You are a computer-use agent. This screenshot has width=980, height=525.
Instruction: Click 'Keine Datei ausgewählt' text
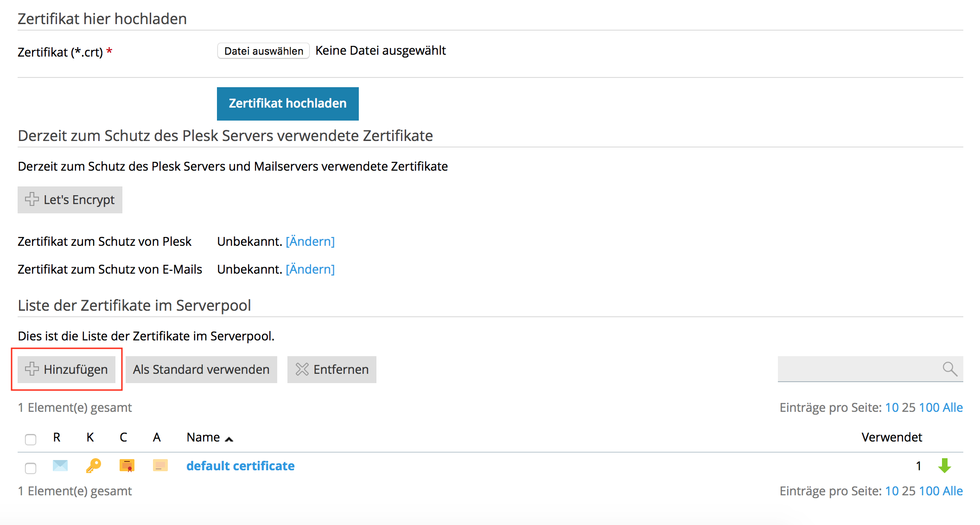(x=381, y=51)
